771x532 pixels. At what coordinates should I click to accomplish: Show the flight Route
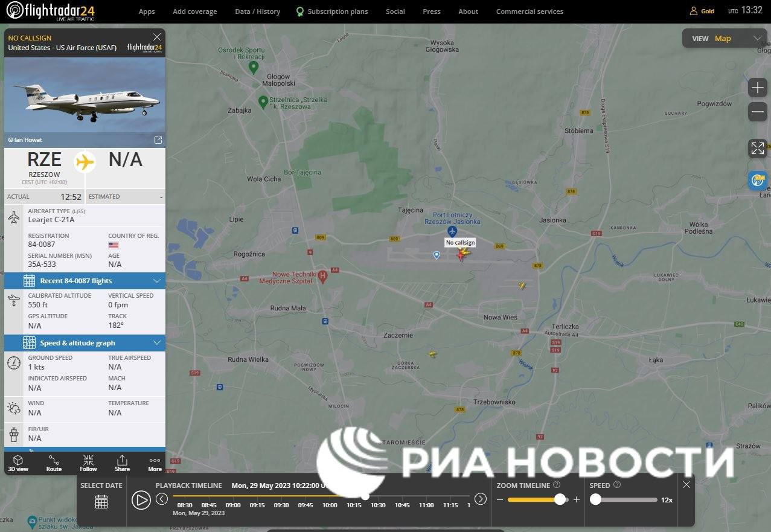pyautogui.click(x=54, y=463)
